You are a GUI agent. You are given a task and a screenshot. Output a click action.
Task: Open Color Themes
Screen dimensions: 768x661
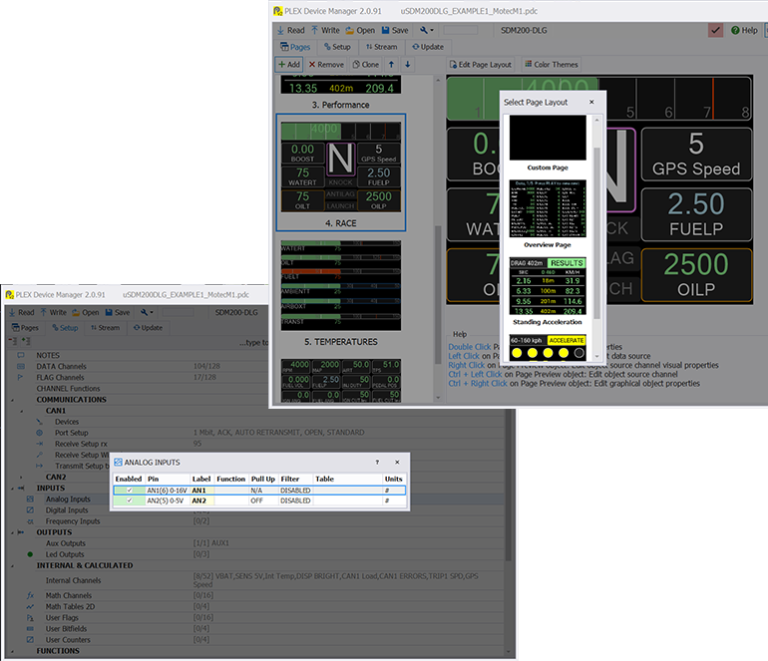pyautogui.click(x=550, y=64)
